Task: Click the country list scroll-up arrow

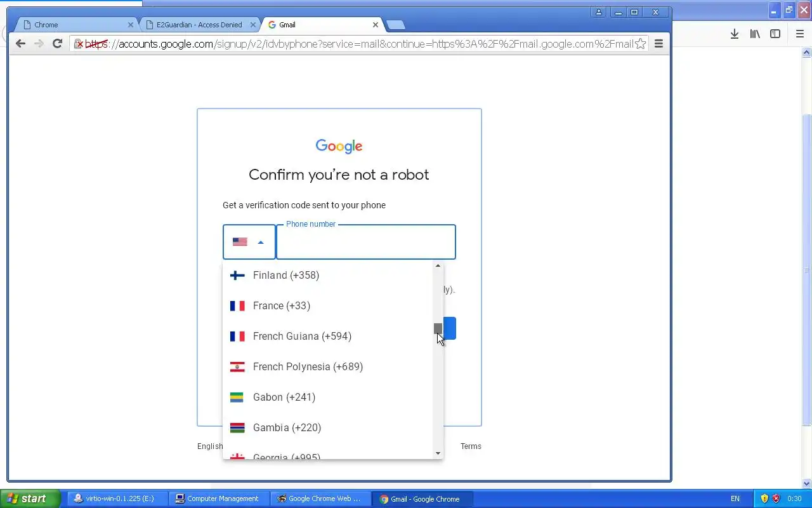Action: tap(438, 265)
